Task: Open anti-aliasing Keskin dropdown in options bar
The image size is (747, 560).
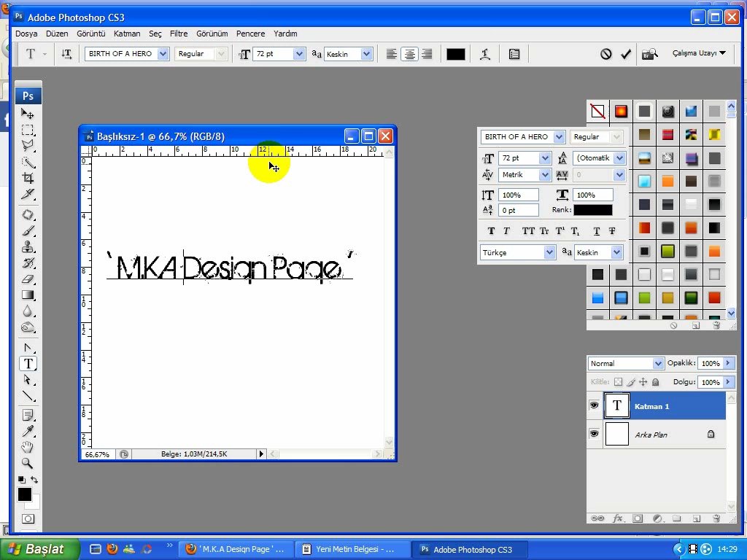Action: click(x=366, y=54)
